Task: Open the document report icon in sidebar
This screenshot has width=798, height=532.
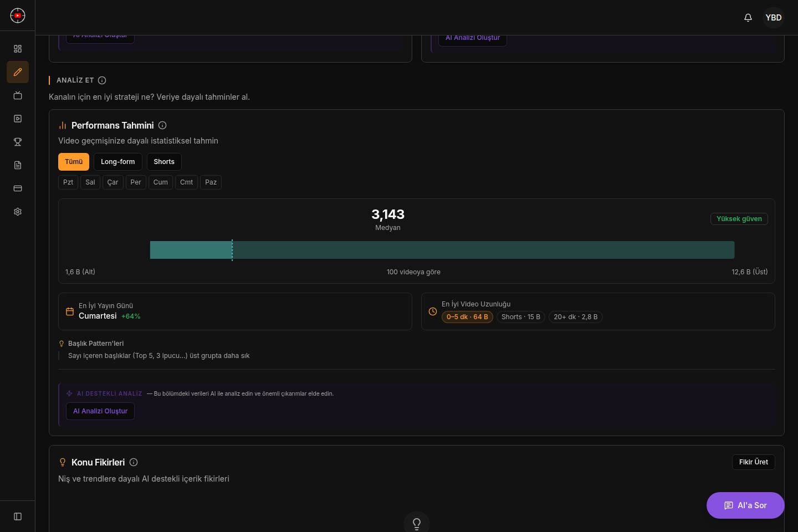Action: pos(18,165)
